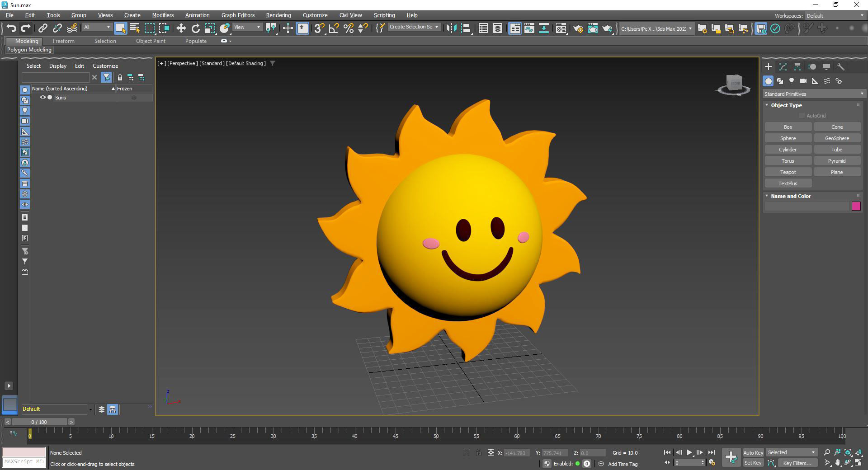Viewport: 868px width, 470px height.
Task: Click the Mirror tool icon
Action: 451,28
